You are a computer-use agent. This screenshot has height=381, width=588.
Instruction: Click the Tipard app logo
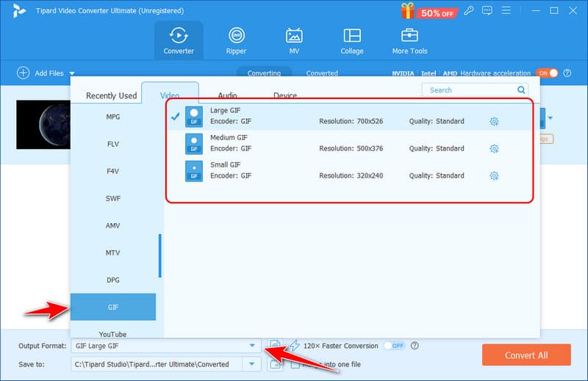(x=19, y=10)
